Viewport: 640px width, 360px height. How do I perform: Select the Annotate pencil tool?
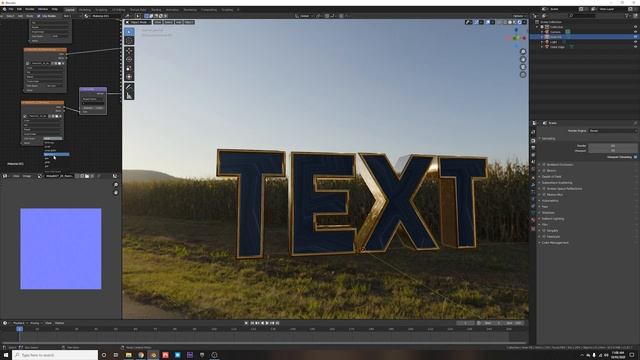[x=129, y=87]
